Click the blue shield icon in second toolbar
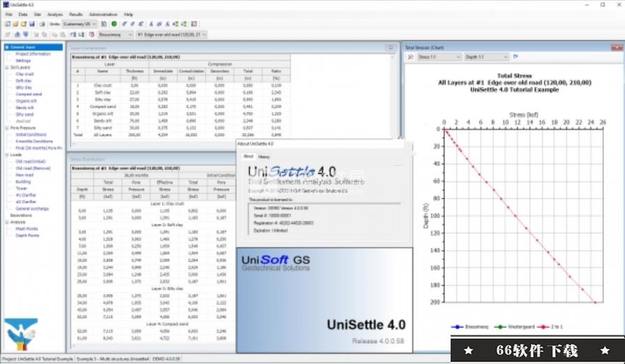Viewport: 625px width, 364px height. coord(26,35)
